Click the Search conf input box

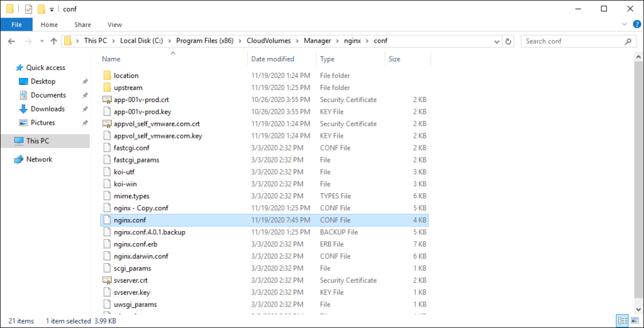[x=572, y=41]
